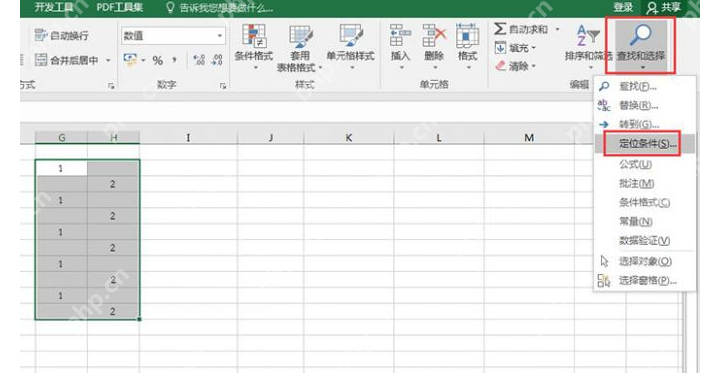The height and width of the screenshot is (373, 720).
Task: Choose 条件格式(C) from the menu
Action: coord(645,203)
